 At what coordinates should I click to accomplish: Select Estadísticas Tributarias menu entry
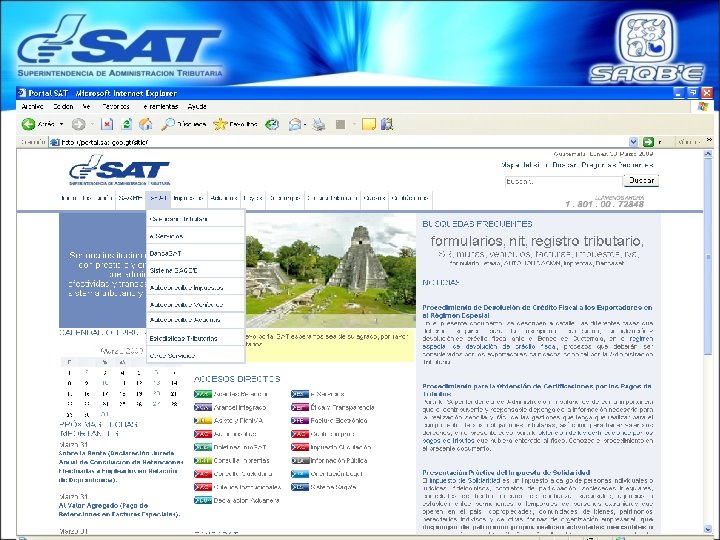[196, 338]
